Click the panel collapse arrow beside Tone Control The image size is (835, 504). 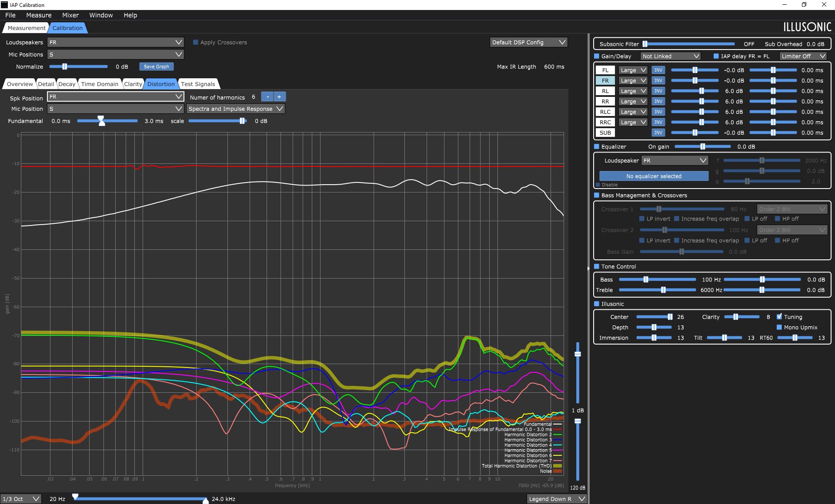[x=588, y=269]
